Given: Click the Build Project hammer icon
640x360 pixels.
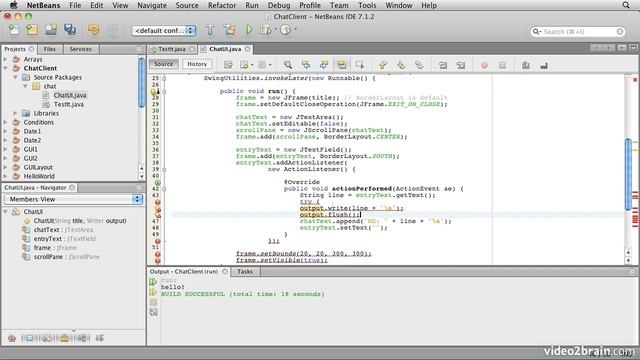Looking at the screenshot, I should click(x=210, y=30).
